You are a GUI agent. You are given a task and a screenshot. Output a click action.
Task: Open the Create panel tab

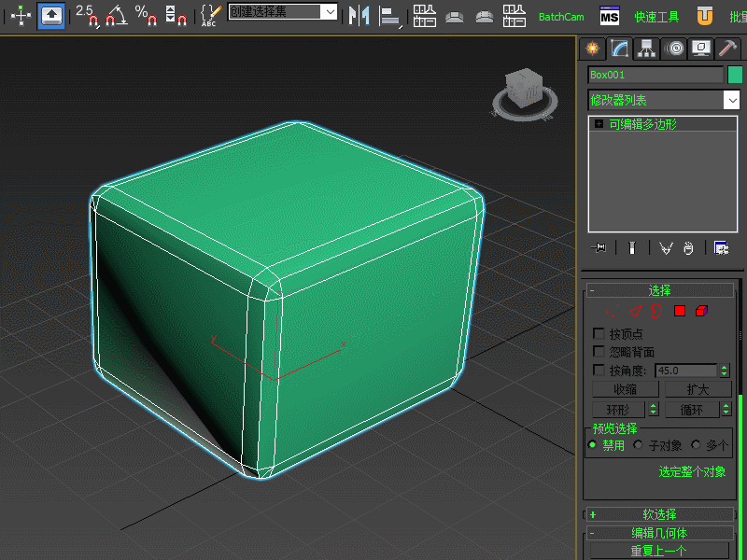coord(590,49)
